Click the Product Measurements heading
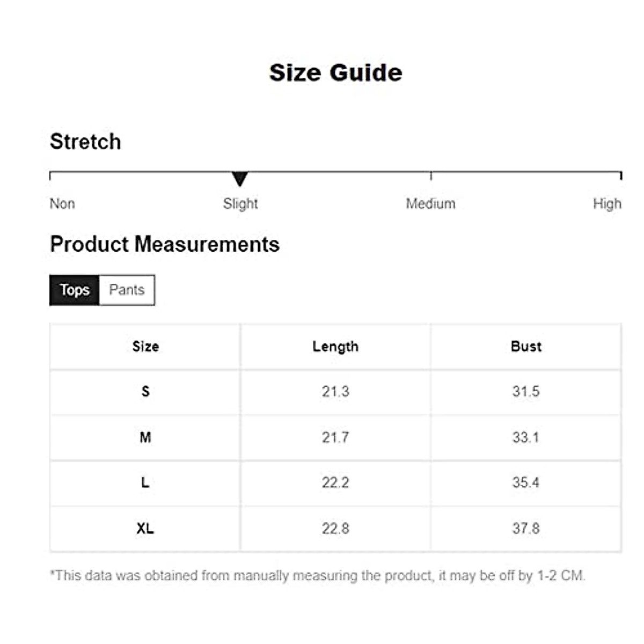 [x=165, y=245]
